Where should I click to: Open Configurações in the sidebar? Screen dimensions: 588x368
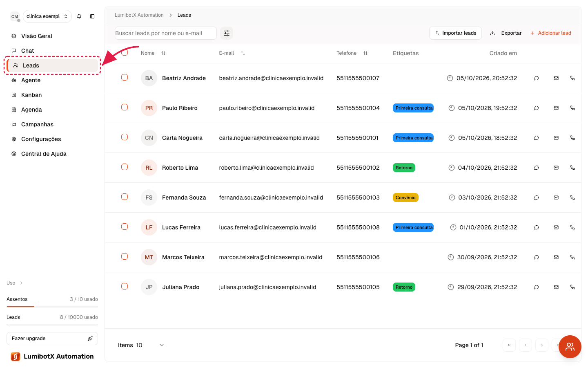pyautogui.click(x=52, y=139)
